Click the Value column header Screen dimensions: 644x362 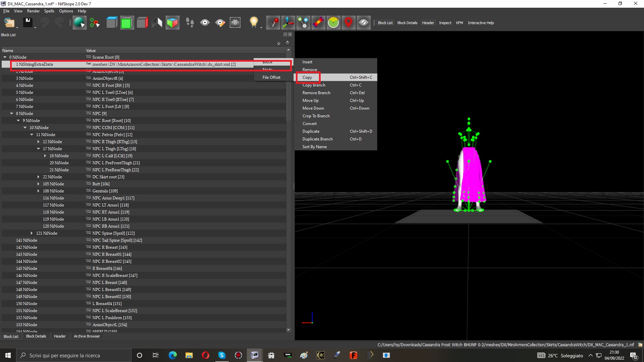[x=185, y=51]
